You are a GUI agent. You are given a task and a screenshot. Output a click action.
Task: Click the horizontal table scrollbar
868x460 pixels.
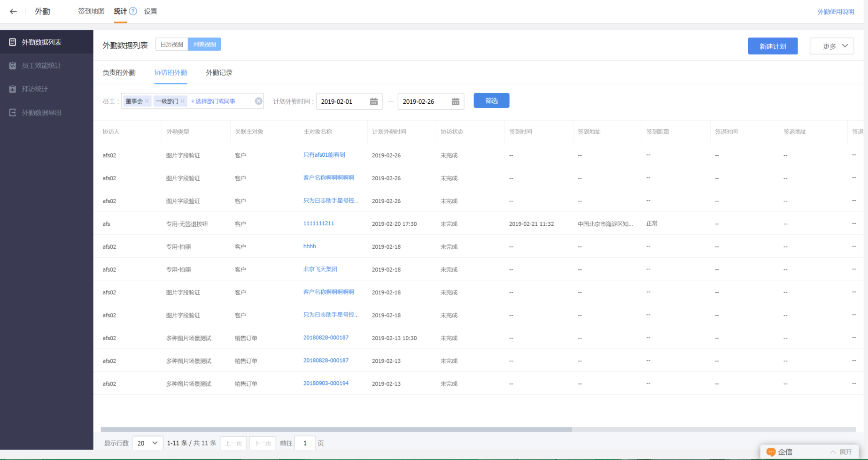click(x=336, y=429)
